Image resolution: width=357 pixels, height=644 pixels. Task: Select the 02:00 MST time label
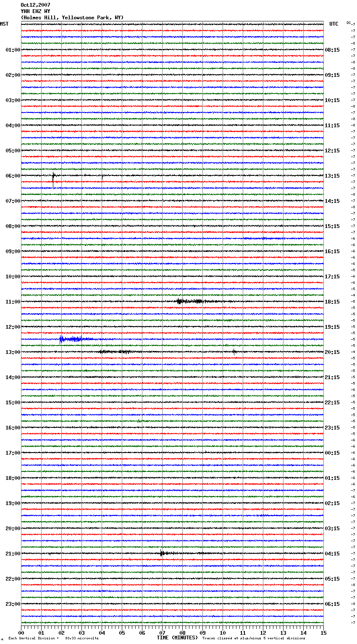[x=13, y=75]
